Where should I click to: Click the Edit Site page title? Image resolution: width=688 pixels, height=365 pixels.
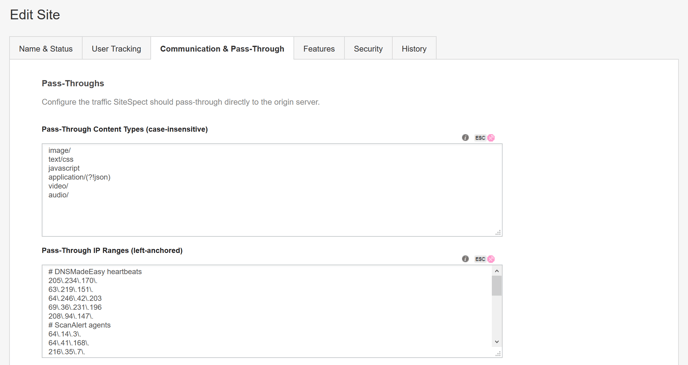pyautogui.click(x=35, y=14)
